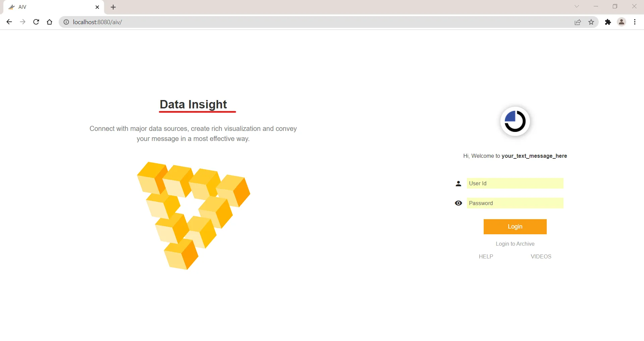The width and height of the screenshot is (644, 341).
Task: Bookmark this page with the star icon
Action: (591, 22)
